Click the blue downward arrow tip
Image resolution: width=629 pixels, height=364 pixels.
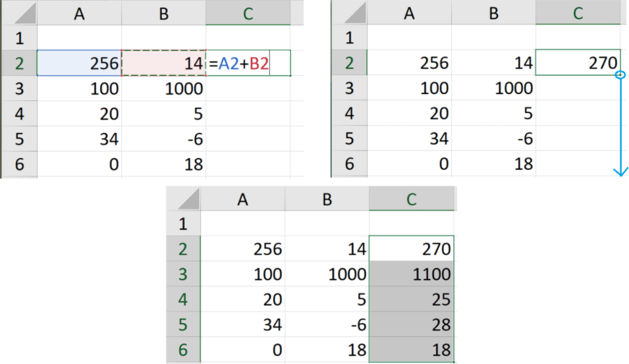click(620, 173)
